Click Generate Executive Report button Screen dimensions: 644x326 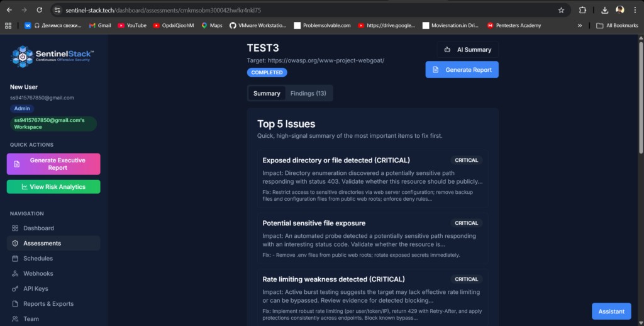coord(53,164)
